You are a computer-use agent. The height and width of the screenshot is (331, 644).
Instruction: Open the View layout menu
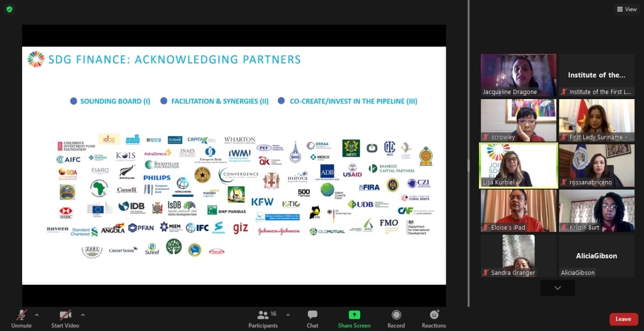click(x=627, y=9)
